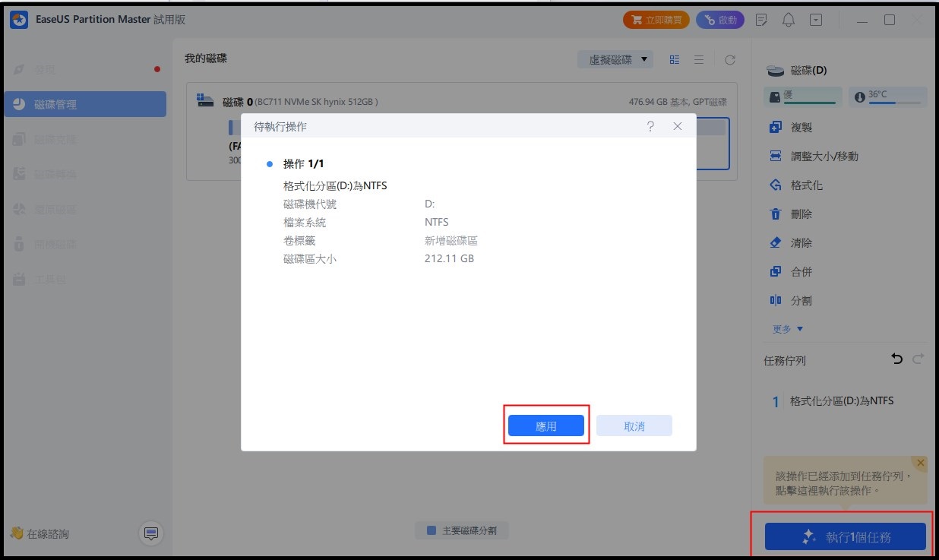This screenshot has width=939, height=560.
Task: Click the refresh disks icon
Action: [729, 59]
